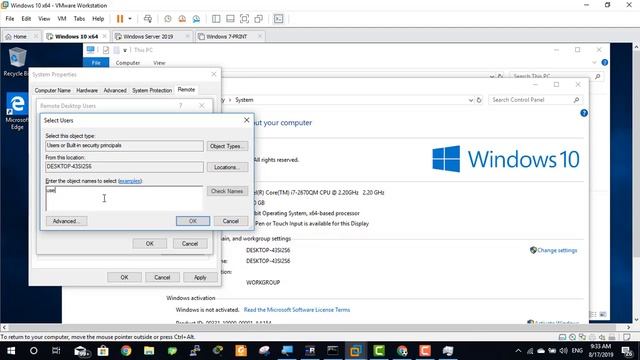Open the Computer tab in This PC ribbon

coord(128,63)
